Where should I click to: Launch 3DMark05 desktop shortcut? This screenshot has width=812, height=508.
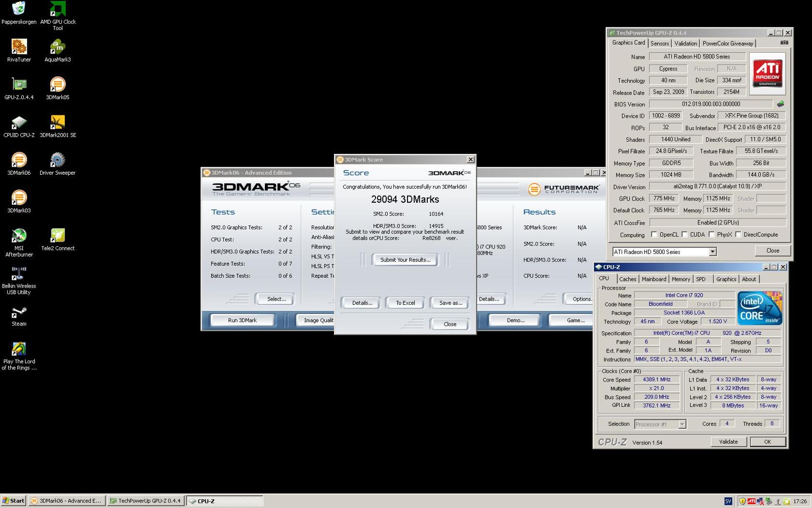click(58, 88)
